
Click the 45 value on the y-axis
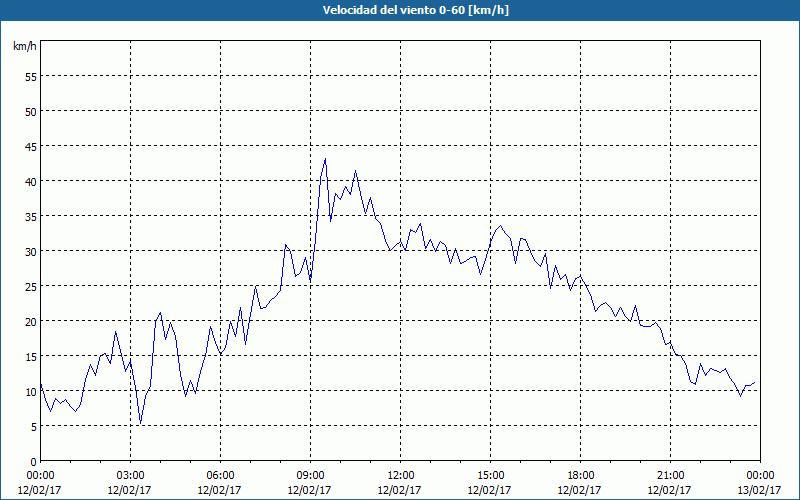pos(31,147)
